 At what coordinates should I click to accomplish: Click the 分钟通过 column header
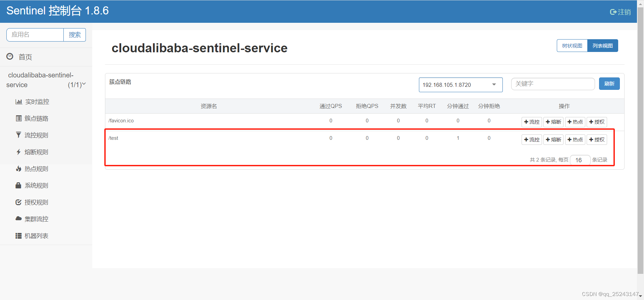[x=458, y=106]
